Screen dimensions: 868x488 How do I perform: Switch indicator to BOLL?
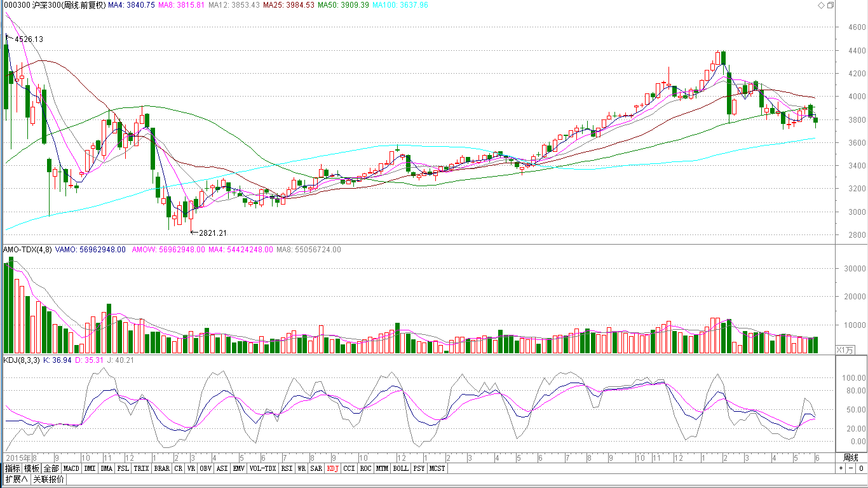point(400,468)
